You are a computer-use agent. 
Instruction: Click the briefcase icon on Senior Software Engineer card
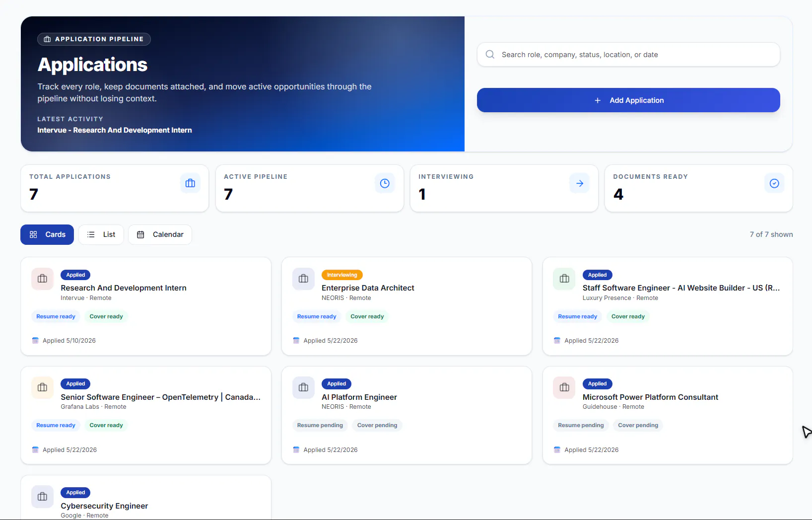pyautogui.click(x=43, y=387)
